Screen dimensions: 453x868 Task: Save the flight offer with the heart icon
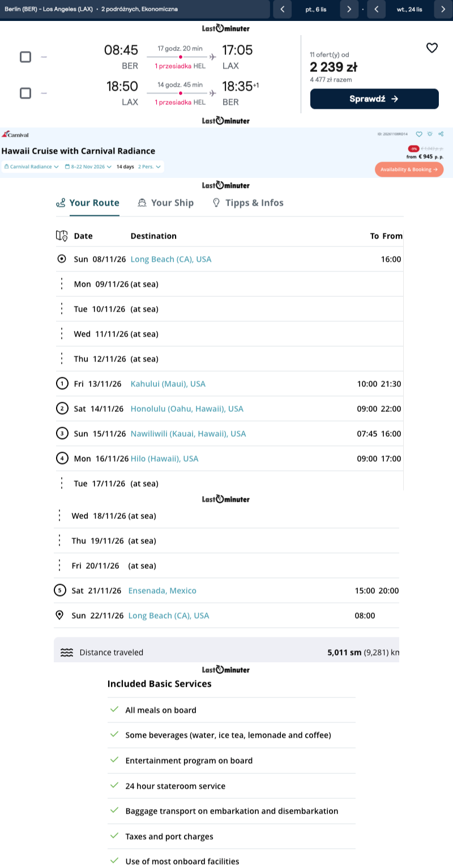[x=432, y=48]
